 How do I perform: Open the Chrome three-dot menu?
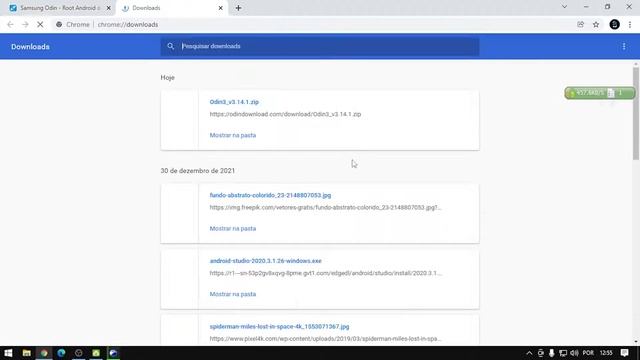pyautogui.click(x=630, y=24)
